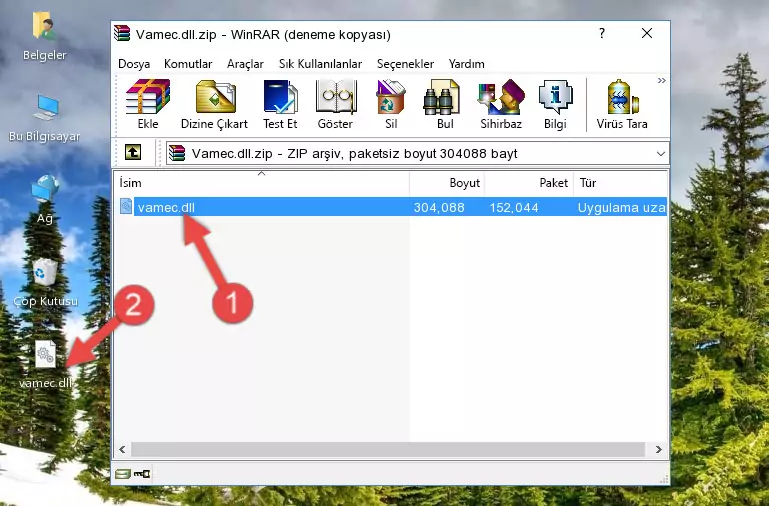Select the vamec.dll row name

tap(166, 207)
